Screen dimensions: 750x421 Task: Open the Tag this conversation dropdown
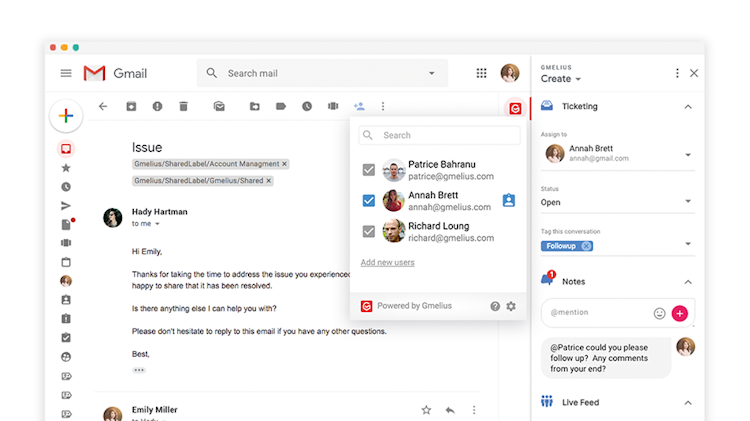coord(688,244)
